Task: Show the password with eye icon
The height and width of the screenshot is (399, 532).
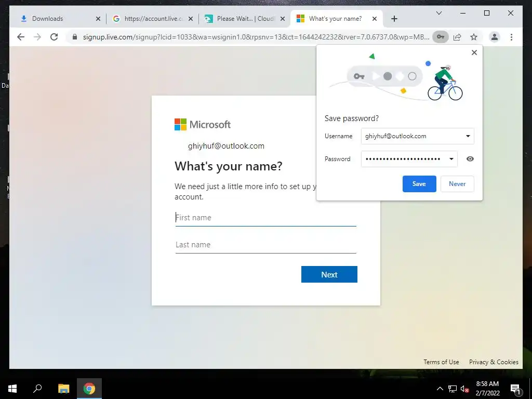Action: click(470, 159)
